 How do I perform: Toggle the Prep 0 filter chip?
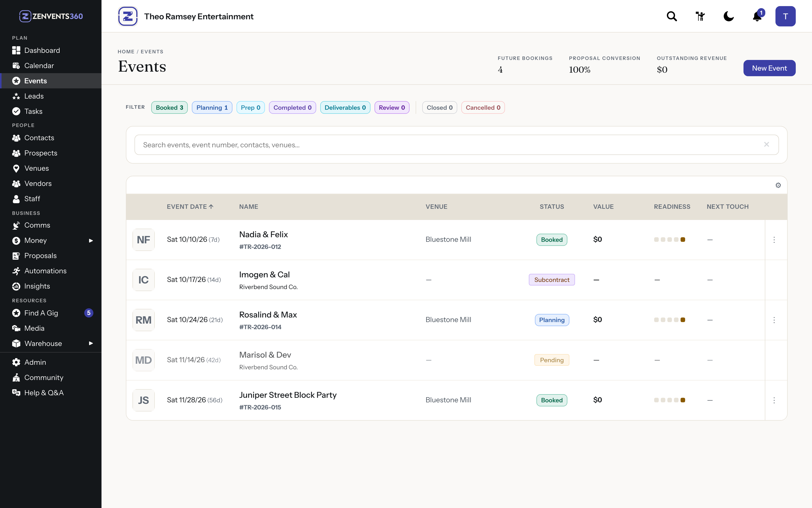tap(251, 107)
